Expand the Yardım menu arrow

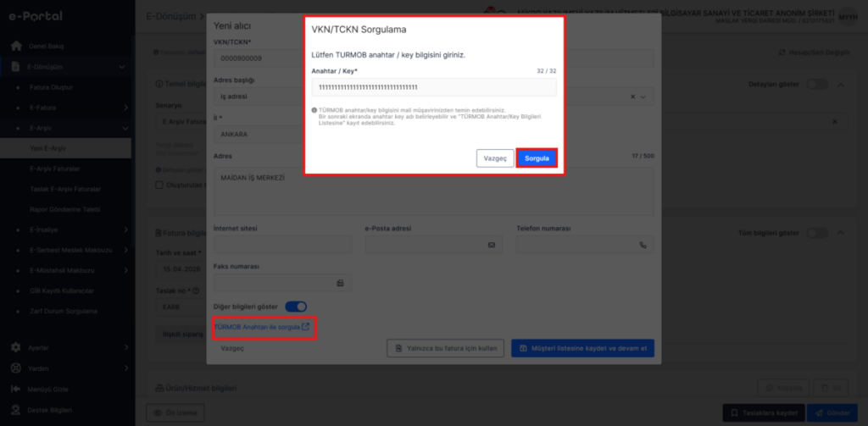(125, 368)
